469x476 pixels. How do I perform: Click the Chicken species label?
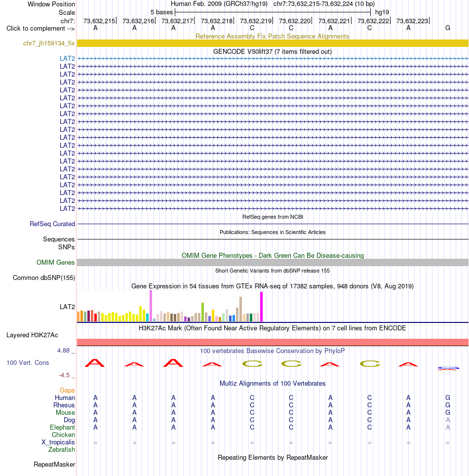(63, 435)
